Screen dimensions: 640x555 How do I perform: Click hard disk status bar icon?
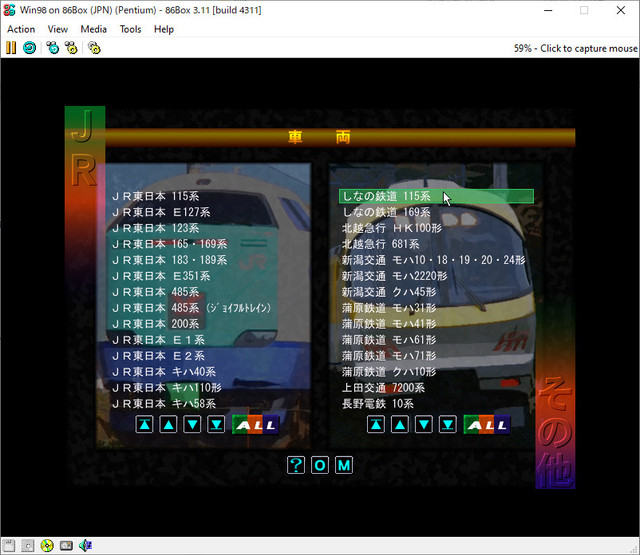coord(66,545)
